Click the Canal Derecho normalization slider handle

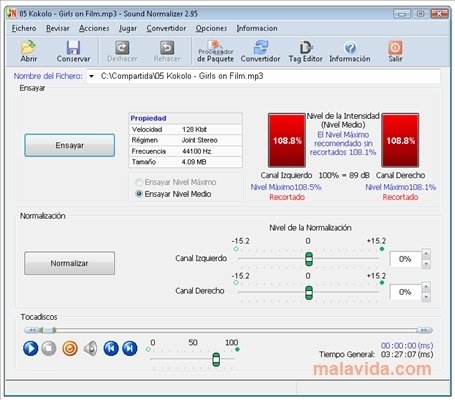[309, 292]
